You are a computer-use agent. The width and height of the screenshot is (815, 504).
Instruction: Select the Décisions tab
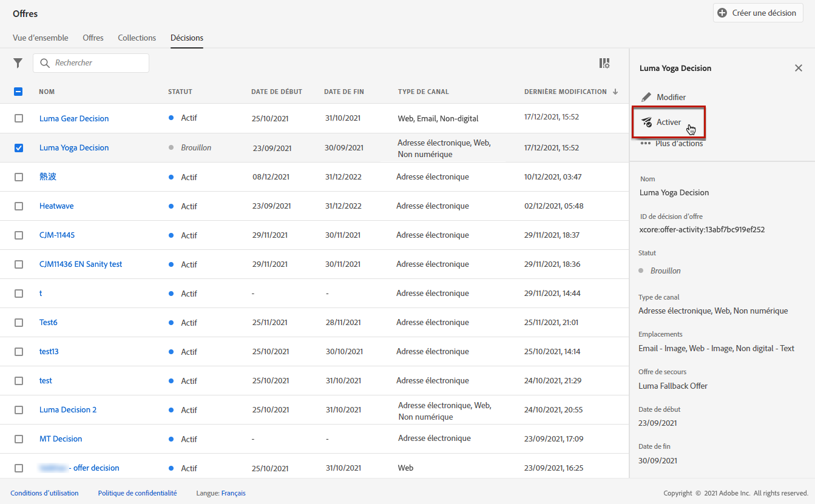187,38
